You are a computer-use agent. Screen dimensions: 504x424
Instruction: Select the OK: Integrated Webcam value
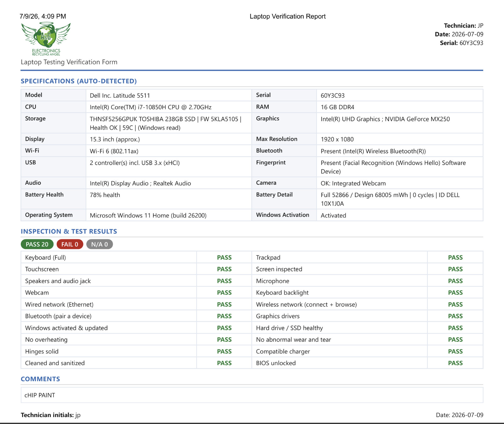[x=353, y=183]
